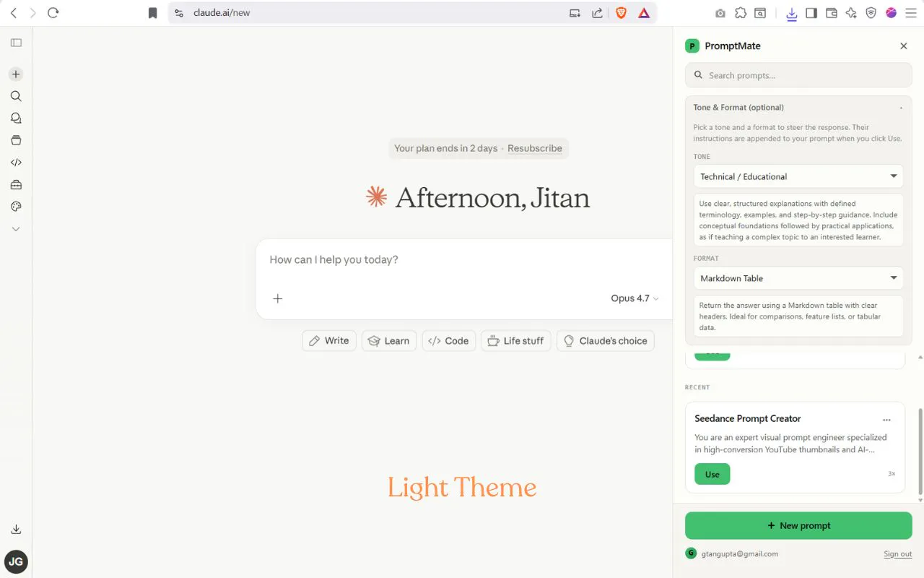This screenshot has height=578, width=924.
Task: Open the Opus 4.7 model selector
Action: click(635, 298)
